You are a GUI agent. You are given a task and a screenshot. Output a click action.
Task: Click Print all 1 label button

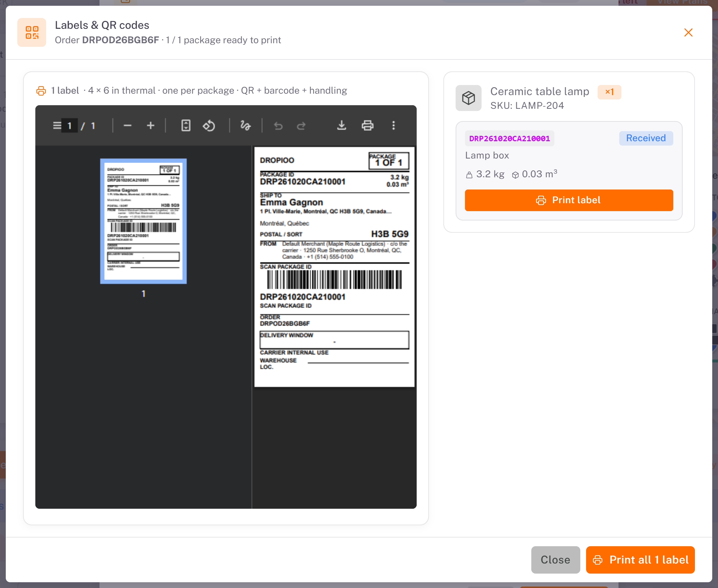point(640,560)
